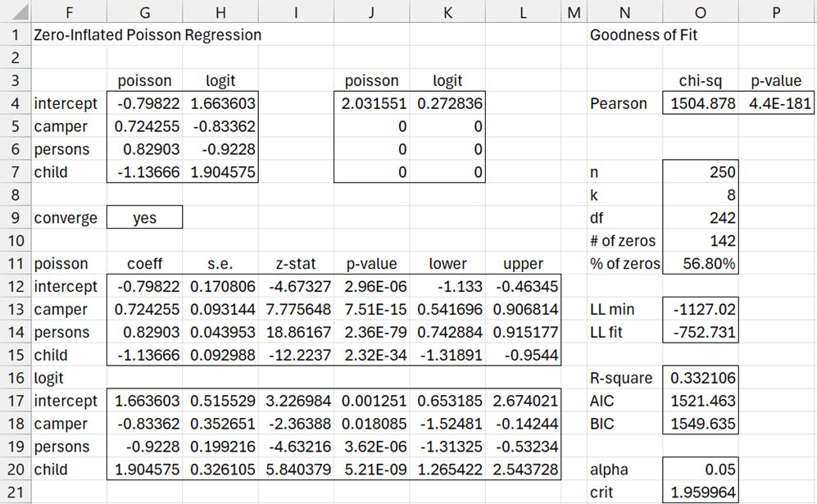Select the 's.e.' column heading cell
817x504 pixels.
coord(220,264)
